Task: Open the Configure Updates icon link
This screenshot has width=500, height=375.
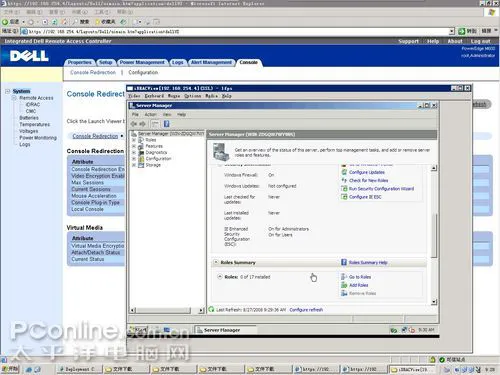Action: coord(344,172)
